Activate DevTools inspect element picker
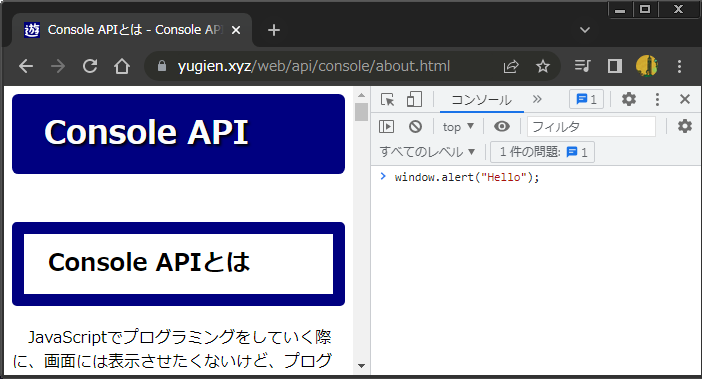Screen dimensions: 702x379 tap(387, 99)
